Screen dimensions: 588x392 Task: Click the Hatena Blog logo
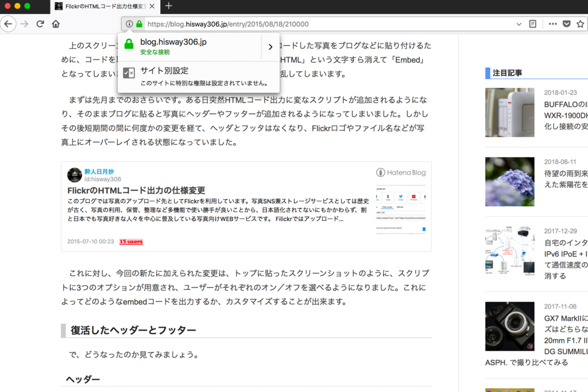pos(401,172)
